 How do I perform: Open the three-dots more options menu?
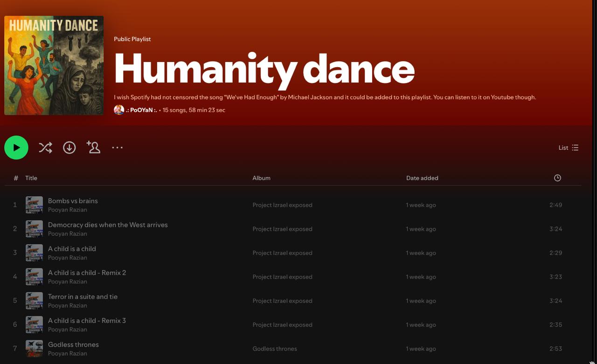coord(117,148)
